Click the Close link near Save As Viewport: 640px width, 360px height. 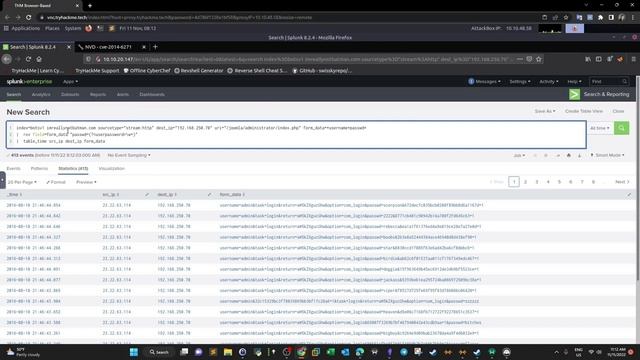coord(618,111)
